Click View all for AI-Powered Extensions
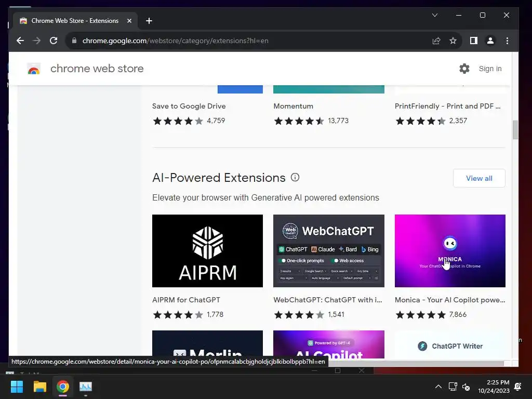532x399 pixels. coord(479,178)
